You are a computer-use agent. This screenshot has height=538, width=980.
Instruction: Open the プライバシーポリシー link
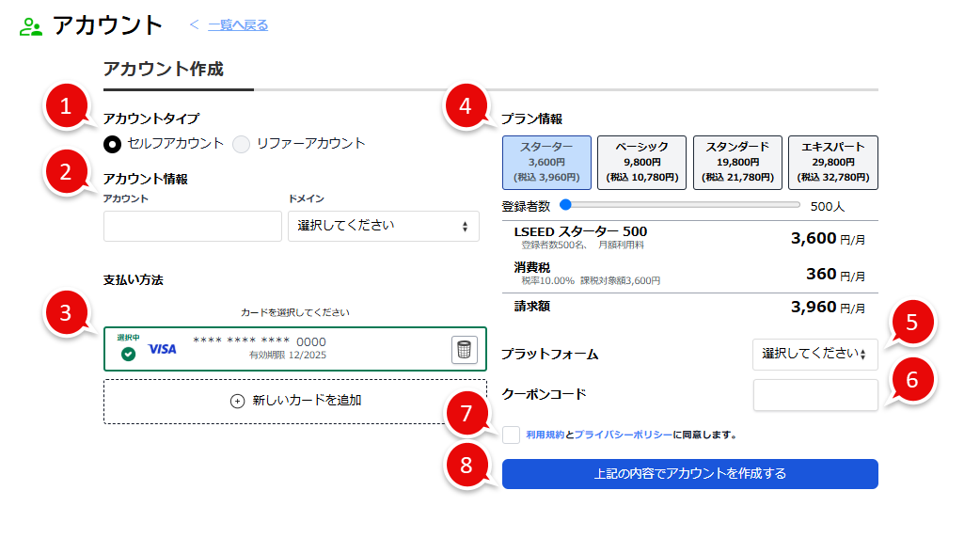point(623,435)
